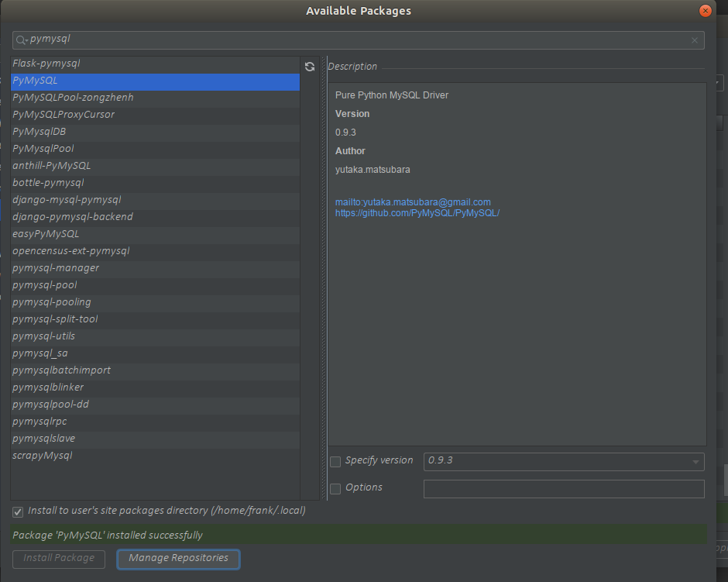Select pymysql_sa package

click(155, 355)
